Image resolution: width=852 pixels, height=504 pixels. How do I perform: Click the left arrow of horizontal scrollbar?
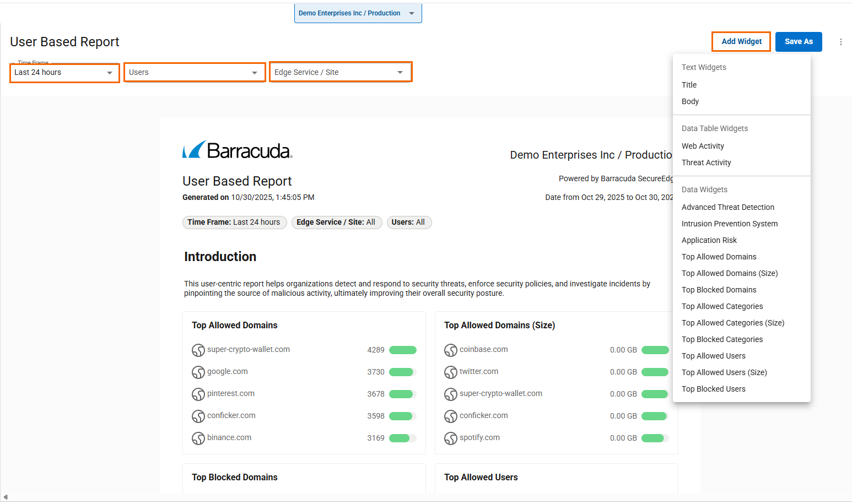coord(5,497)
